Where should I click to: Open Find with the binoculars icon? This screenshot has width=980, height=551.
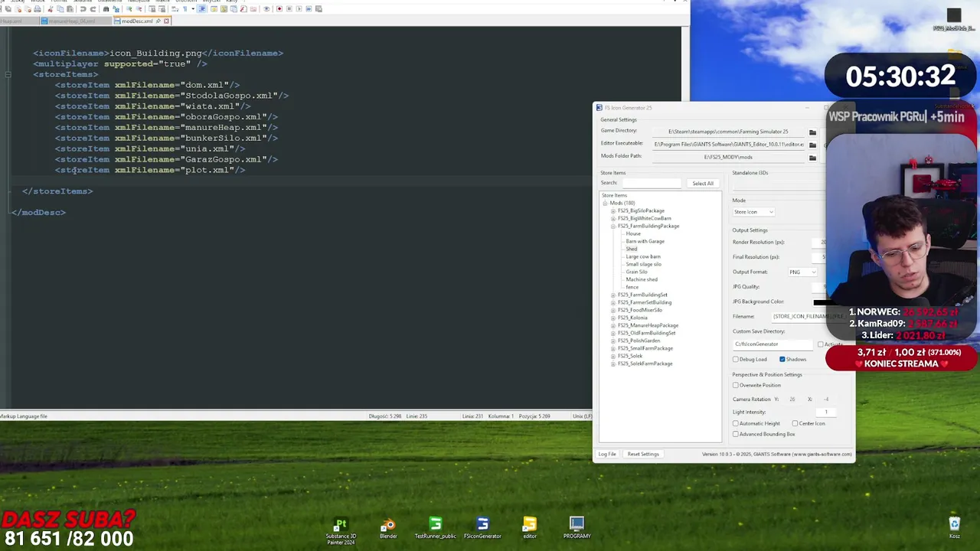(106, 9)
